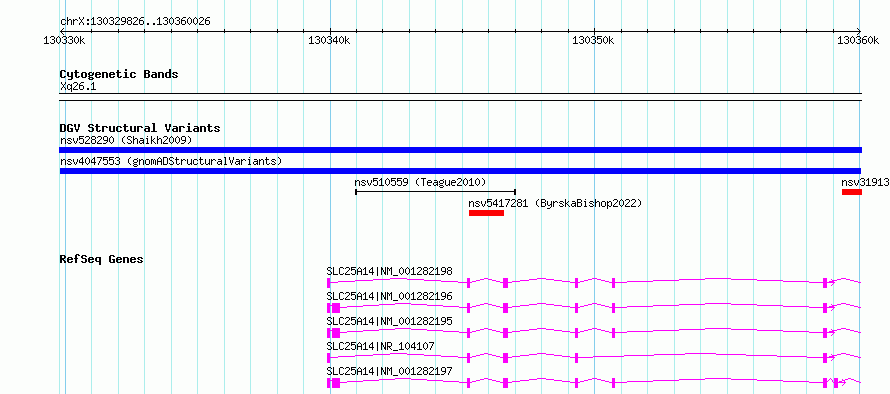The width and height of the screenshot is (890, 394).
Task: Open the nsv5417281 (ByrskaBishop2022) label
Action: point(555,203)
